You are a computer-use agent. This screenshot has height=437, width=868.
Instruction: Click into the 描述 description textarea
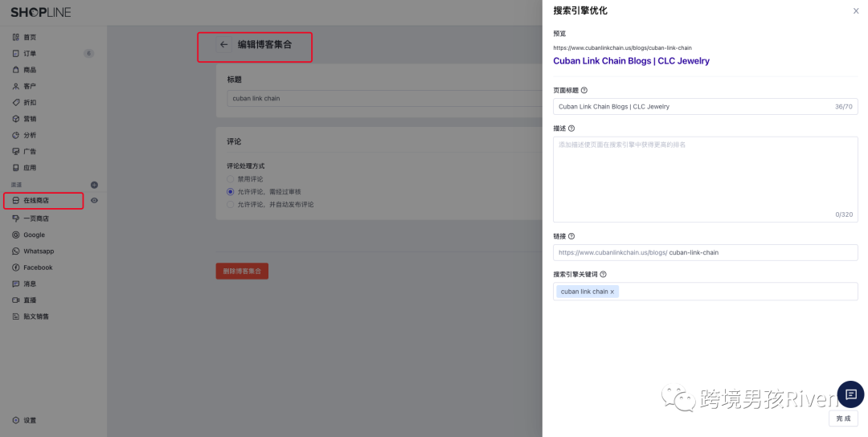(x=706, y=180)
